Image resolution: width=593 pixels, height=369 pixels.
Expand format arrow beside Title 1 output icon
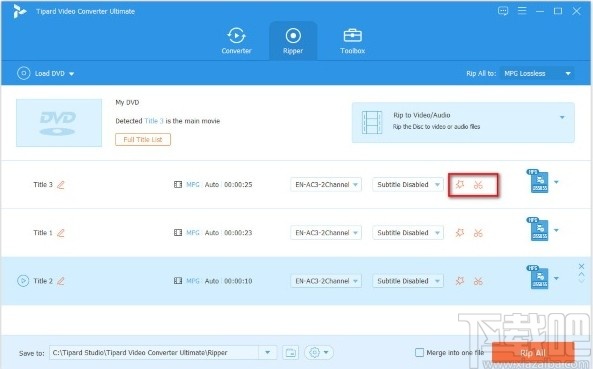556,230
